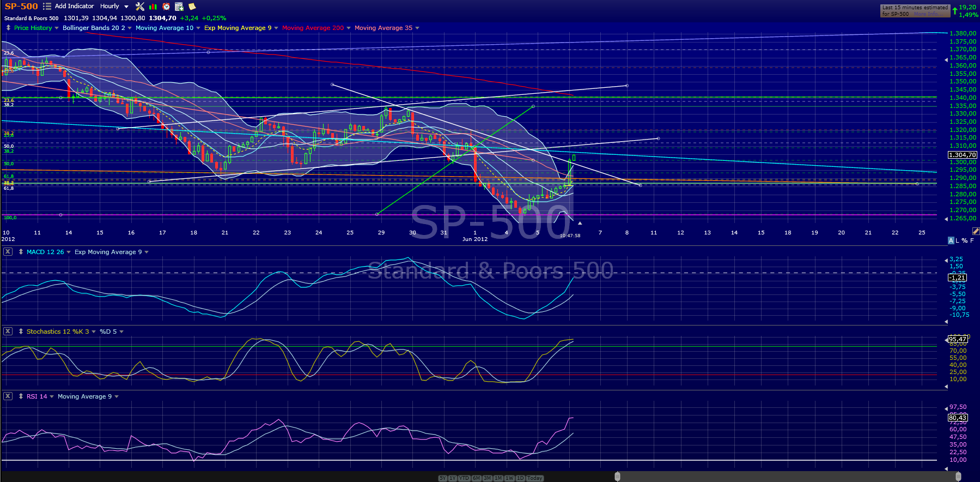Click the 19,20 point change at top right
This screenshot has height=482, width=980.
click(967, 8)
